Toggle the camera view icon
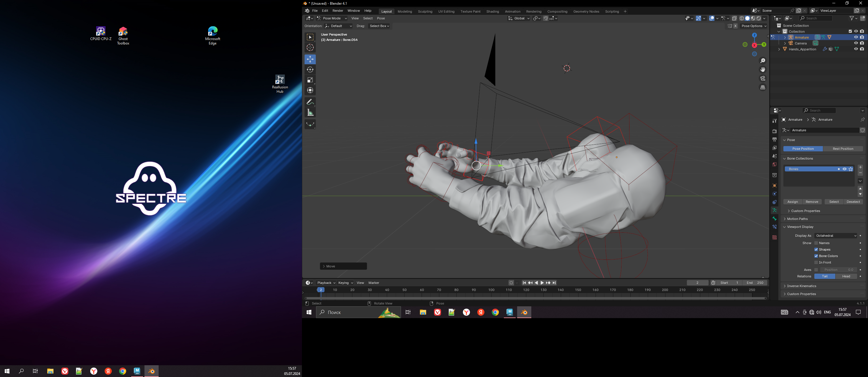Image resolution: width=868 pixels, height=377 pixels. [x=763, y=78]
